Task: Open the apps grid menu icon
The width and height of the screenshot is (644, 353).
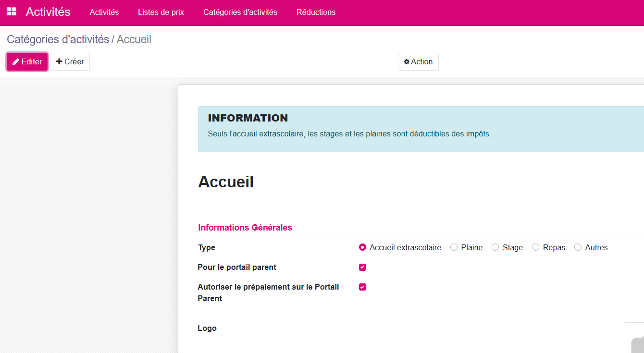Action: pos(12,12)
